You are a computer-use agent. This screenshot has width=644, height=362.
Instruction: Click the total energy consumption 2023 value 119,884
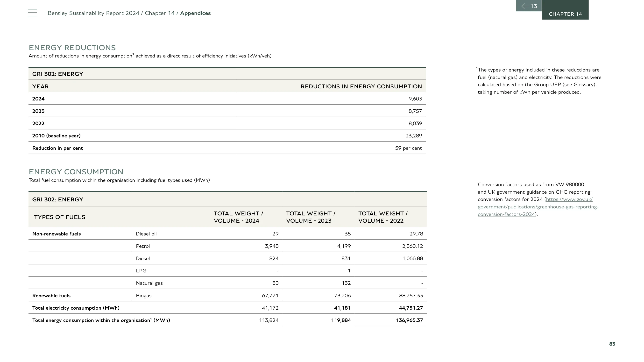[341, 320]
